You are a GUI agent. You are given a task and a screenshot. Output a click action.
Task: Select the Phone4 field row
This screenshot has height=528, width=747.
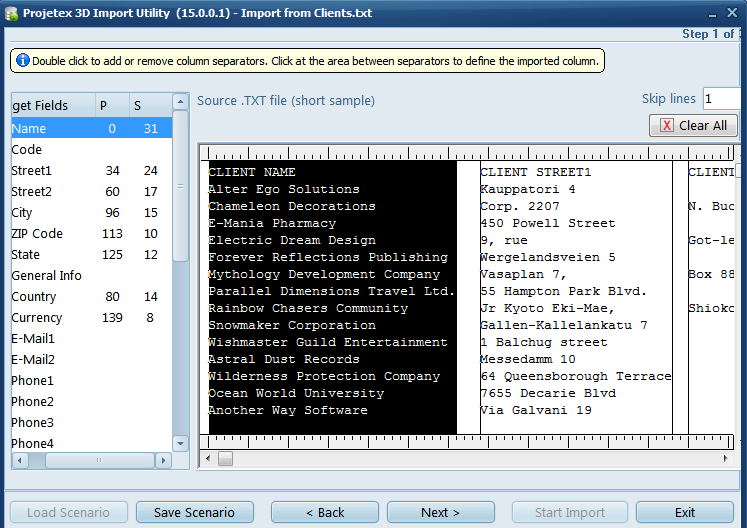[91, 443]
